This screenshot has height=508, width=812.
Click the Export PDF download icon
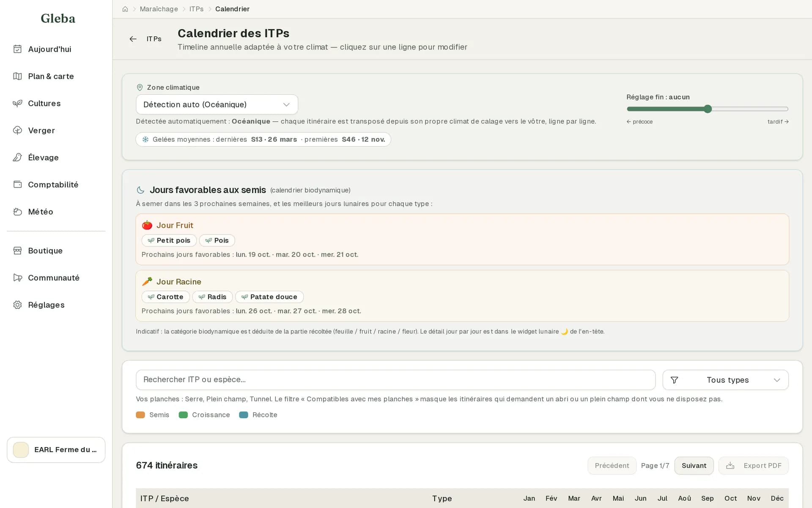[x=730, y=466]
